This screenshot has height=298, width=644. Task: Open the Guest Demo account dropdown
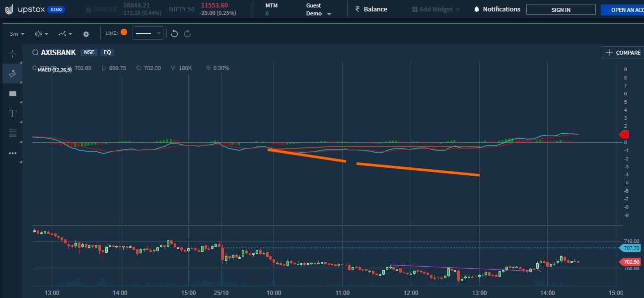[318, 9]
